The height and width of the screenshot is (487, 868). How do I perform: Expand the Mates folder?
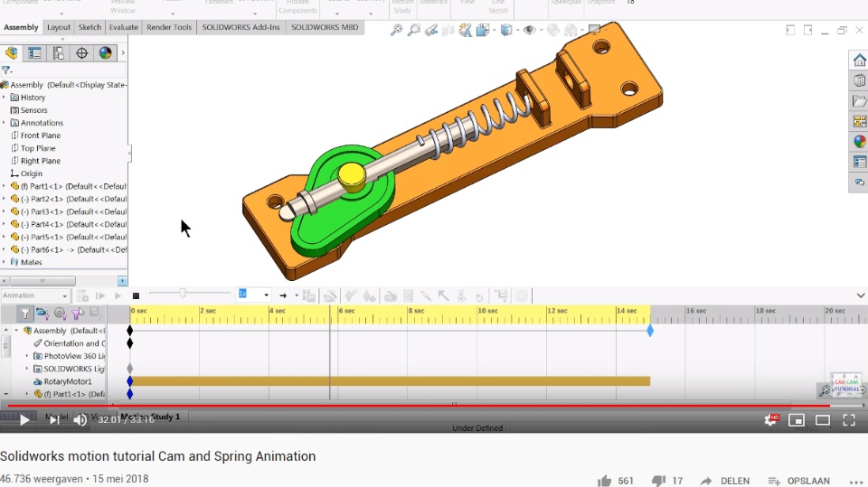[x=4, y=262]
